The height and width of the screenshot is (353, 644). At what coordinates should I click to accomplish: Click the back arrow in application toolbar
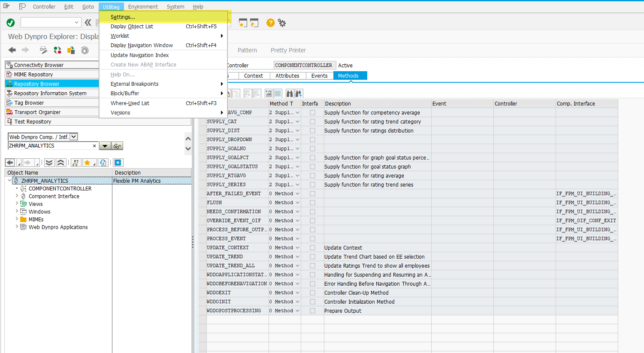12,50
